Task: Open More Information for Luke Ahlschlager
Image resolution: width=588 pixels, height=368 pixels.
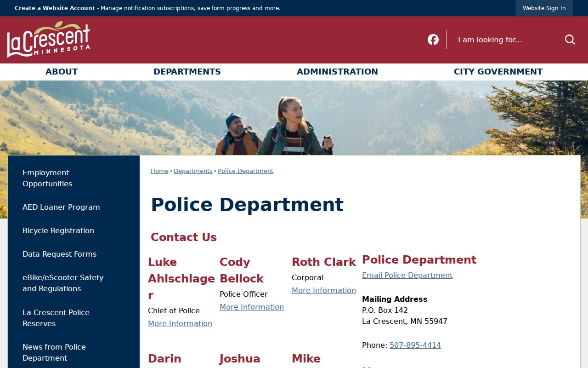Action: coord(180,323)
